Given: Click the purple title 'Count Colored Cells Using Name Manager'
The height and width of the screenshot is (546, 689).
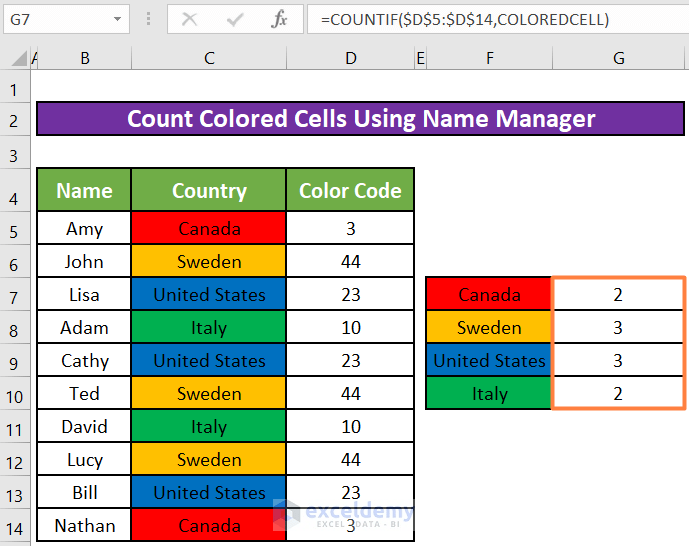Looking at the screenshot, I should [360, 119].
